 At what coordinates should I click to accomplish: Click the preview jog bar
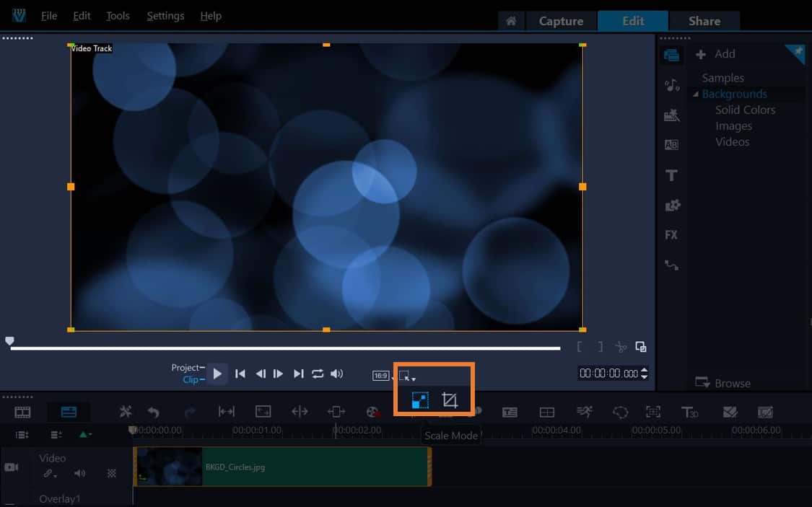(x=285, y=348)
